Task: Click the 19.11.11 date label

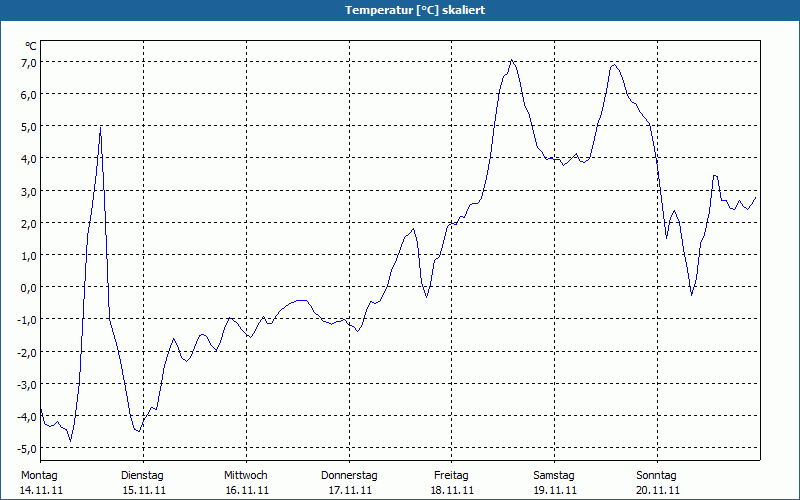Action: coord(556,490)
